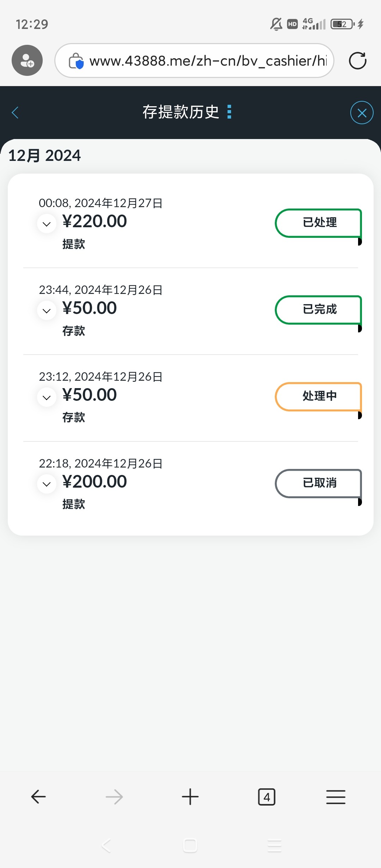Navigate back with browser back arrow
381x868 pixels.
38,797
